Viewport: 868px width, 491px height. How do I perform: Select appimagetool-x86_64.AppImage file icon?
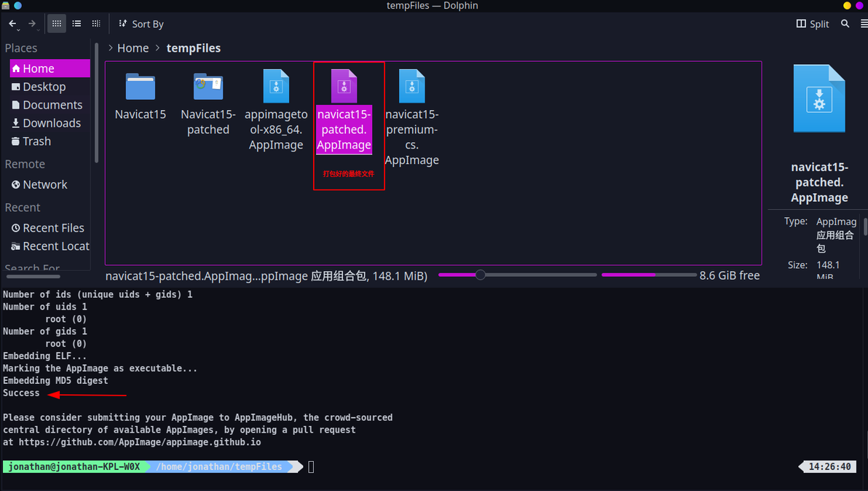[276, 86]
